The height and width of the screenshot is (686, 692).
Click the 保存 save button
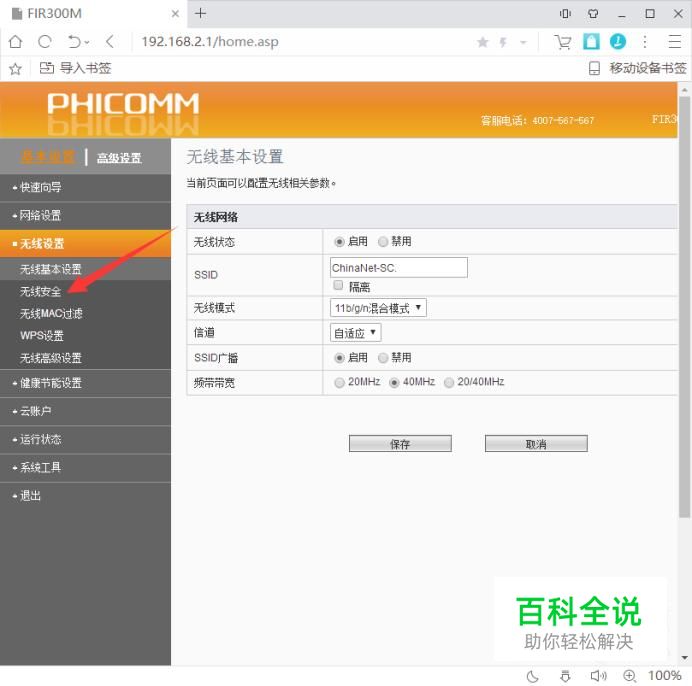400,444
